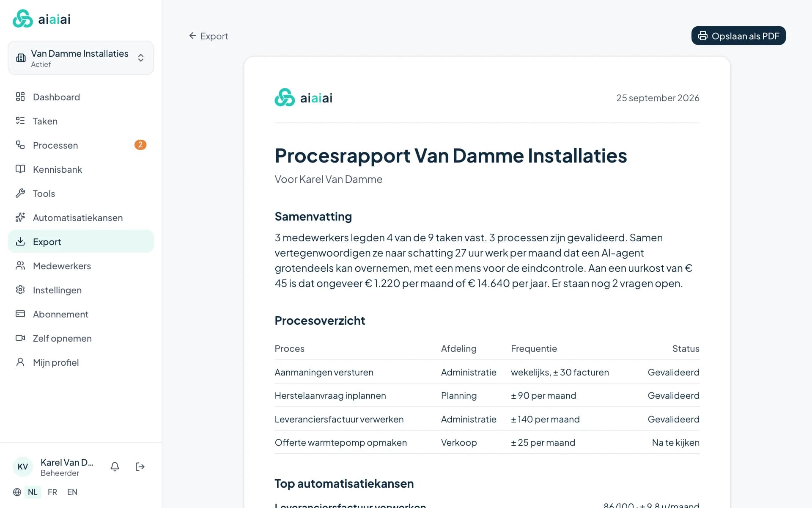Click the globe language icon
812x508 pixels.
tap(17, 492)
